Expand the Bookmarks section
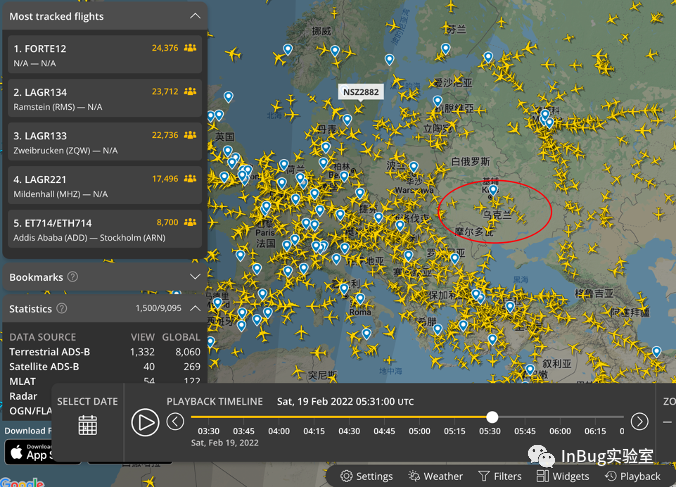 (x=195, y=277)
